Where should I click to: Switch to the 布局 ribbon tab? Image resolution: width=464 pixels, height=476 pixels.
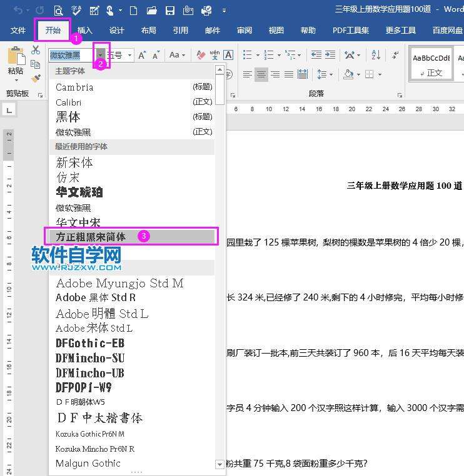(x=149, y=31)
